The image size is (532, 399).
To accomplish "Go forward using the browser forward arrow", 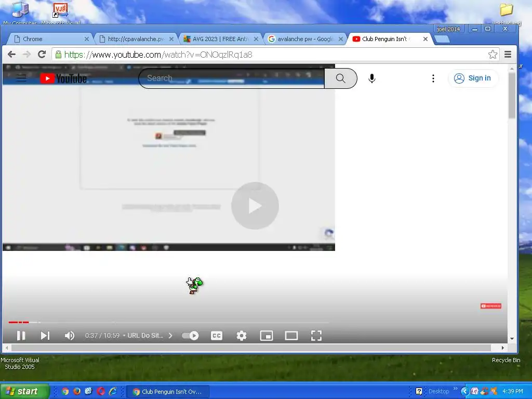I will pyautogui.click(x=26, y=54).
